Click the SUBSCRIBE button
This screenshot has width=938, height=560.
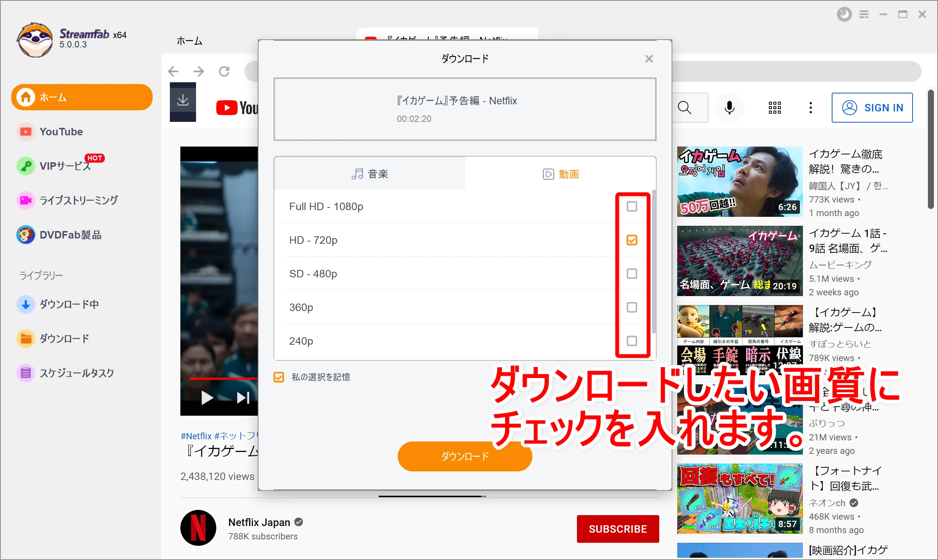coord(618,529)
